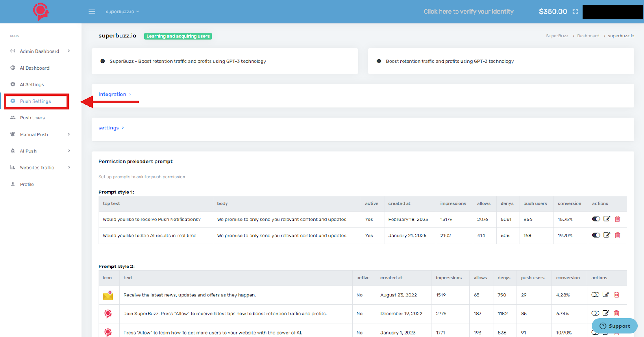
Task: Edit the 'receive Push Notifications' prompt
Action: [x=607, y=219]
